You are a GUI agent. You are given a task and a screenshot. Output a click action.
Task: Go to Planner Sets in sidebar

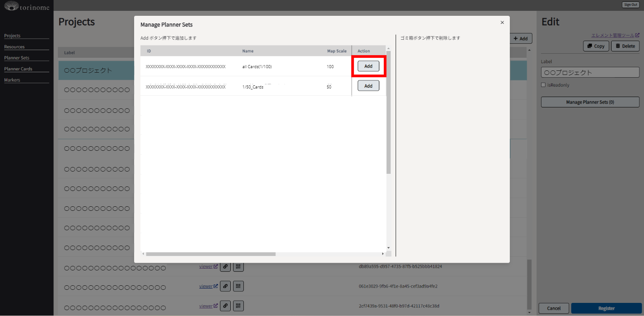[17, 58]
